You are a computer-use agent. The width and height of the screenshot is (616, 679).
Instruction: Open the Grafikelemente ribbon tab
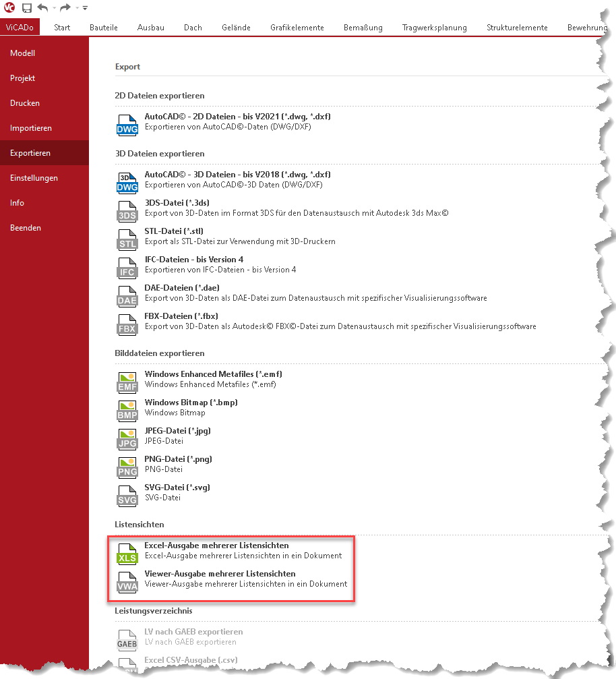pos(297,27)
